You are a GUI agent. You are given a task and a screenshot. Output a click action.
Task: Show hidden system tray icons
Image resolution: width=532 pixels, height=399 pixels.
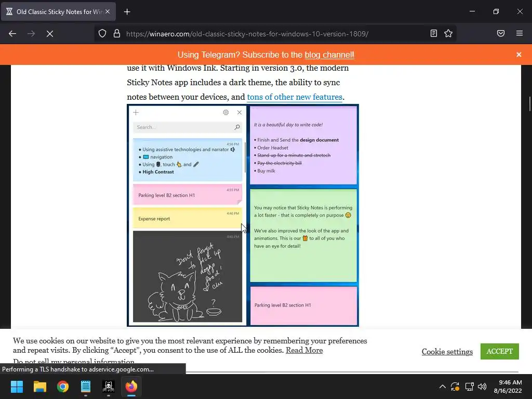click(443, 387)
